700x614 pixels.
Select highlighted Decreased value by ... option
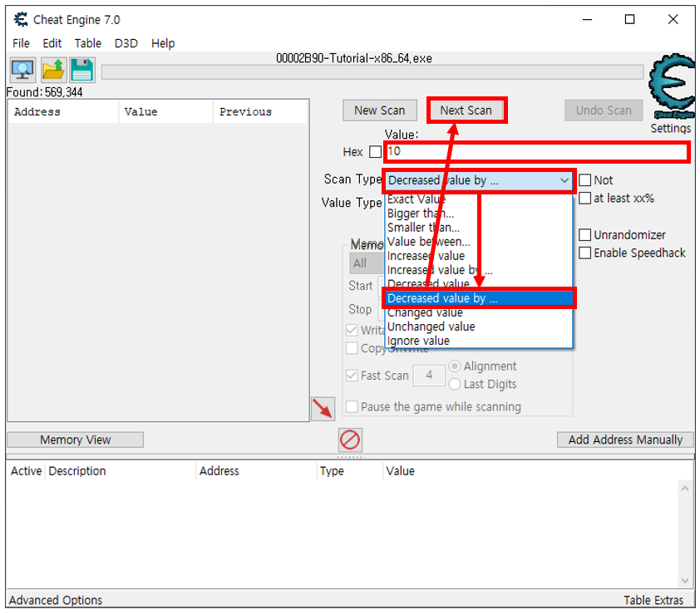click(x=479, y=298)
